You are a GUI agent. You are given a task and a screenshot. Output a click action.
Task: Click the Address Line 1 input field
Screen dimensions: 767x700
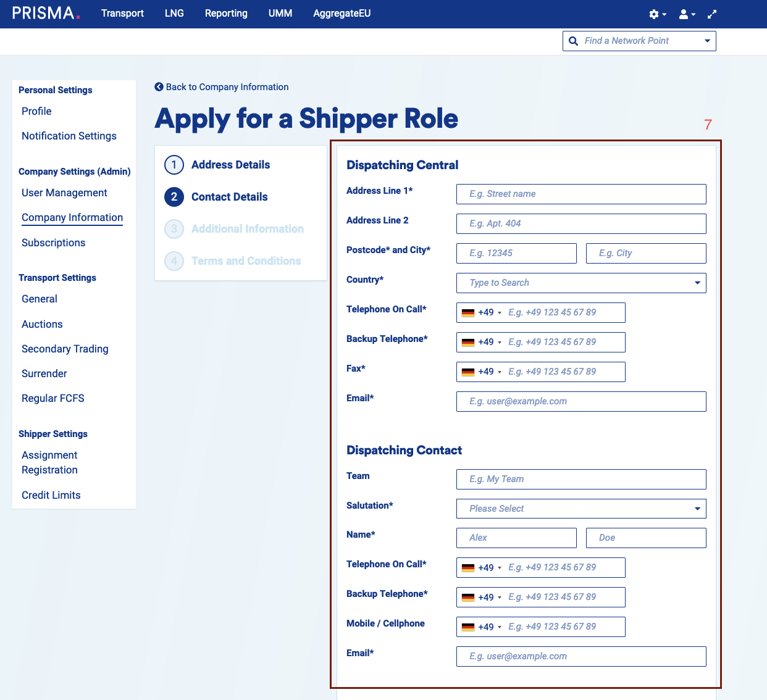(580, 194)
